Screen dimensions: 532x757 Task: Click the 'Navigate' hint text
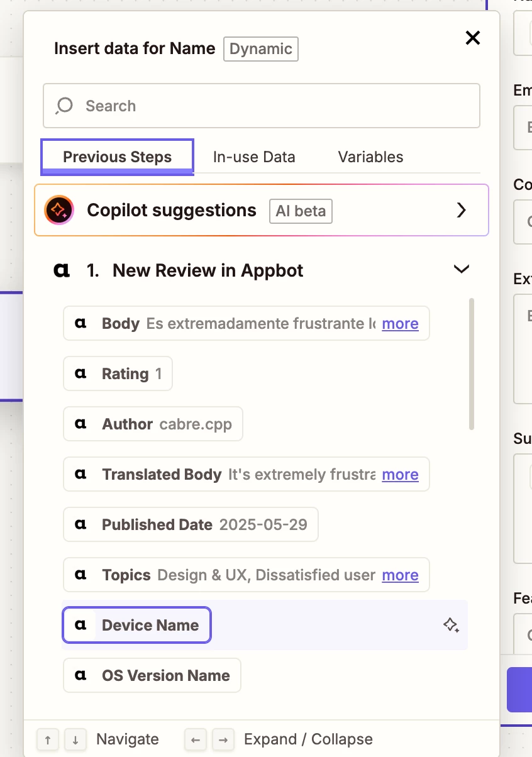tap(128, 739)
